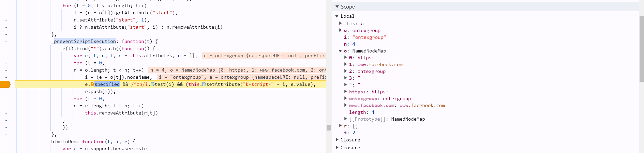Expand the 'e: ontexgroup' variable
Image resolution: width=644 pixels, height=153 pixels.
[x=340, y=30]
